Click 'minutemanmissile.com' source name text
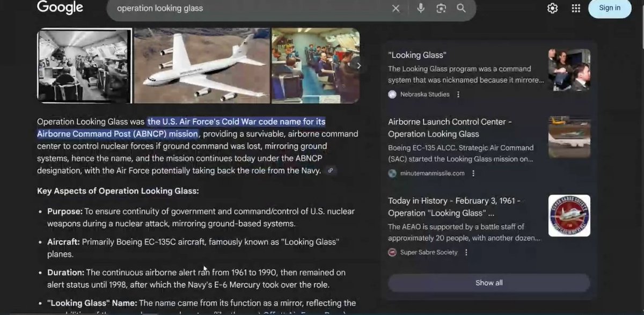The width and height of the screenshot is (644, 315). (433, 173)
